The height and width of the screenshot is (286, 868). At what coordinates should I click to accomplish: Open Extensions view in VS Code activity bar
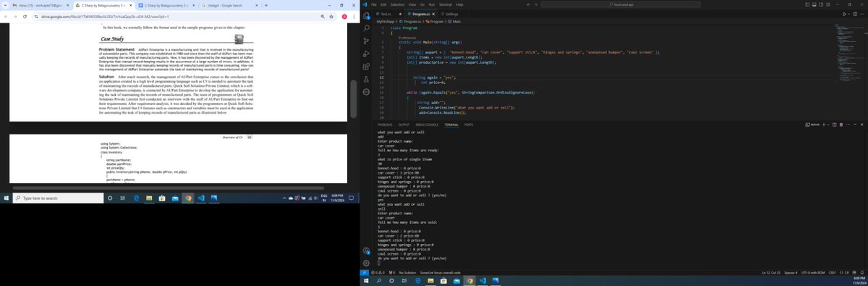366,67
